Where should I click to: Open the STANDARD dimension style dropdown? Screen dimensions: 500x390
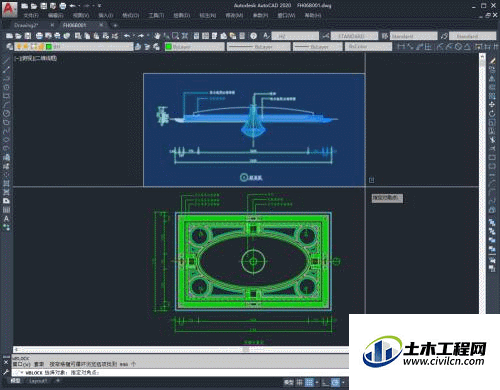(354, 36)
